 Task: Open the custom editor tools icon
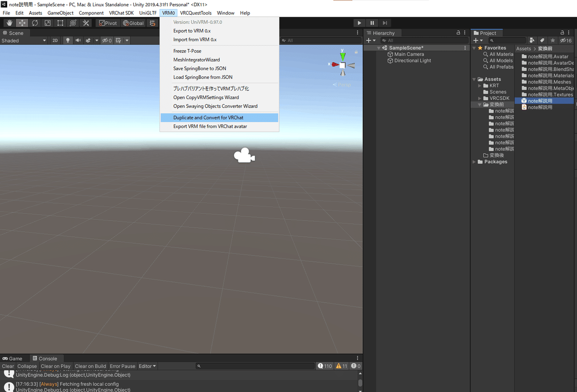[x=86, y=23]
